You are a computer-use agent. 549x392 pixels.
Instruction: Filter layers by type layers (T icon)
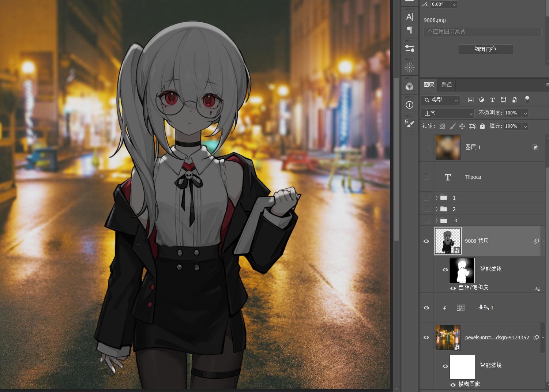(x=492, y=100)
